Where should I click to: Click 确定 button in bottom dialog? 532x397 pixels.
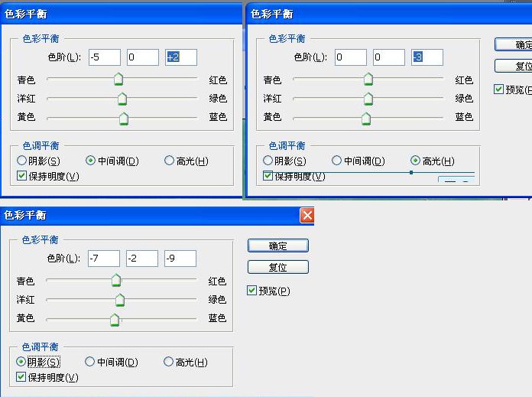point(278,246)
